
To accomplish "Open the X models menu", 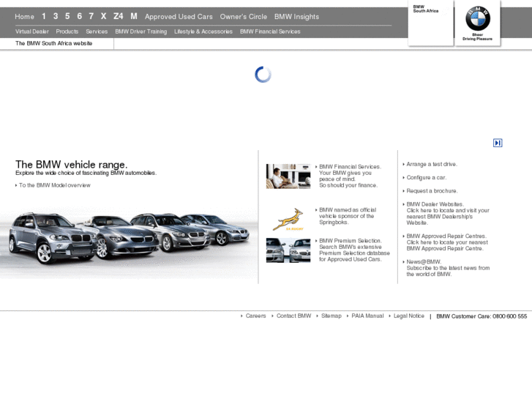I will (103, 16).
